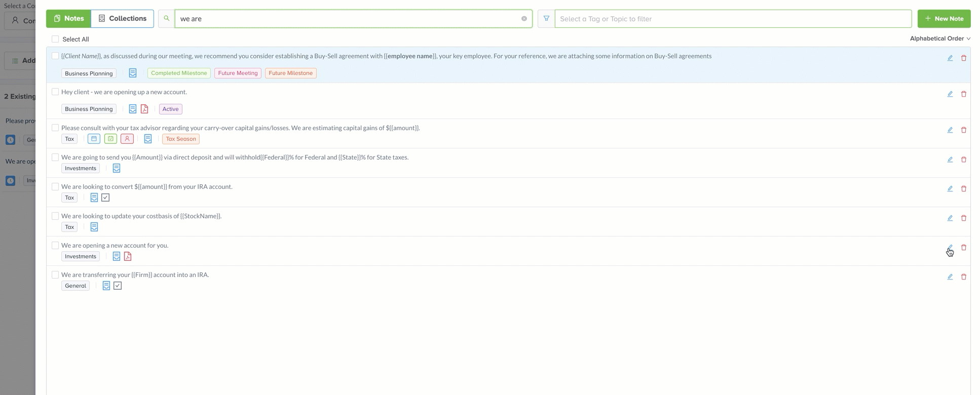Click calendar icon on tax advisor note
The image size is (980, 395).
94,139
